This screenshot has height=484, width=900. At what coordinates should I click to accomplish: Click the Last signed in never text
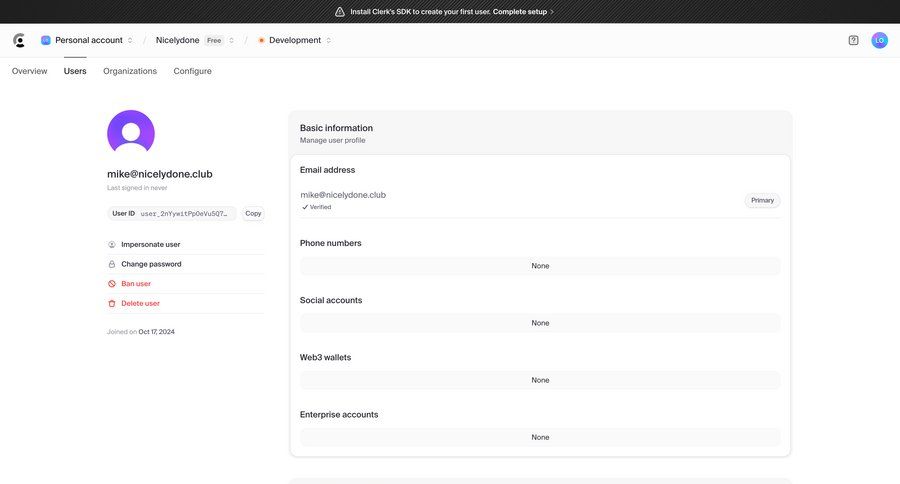pyautogui.click(x=137, y=188)
